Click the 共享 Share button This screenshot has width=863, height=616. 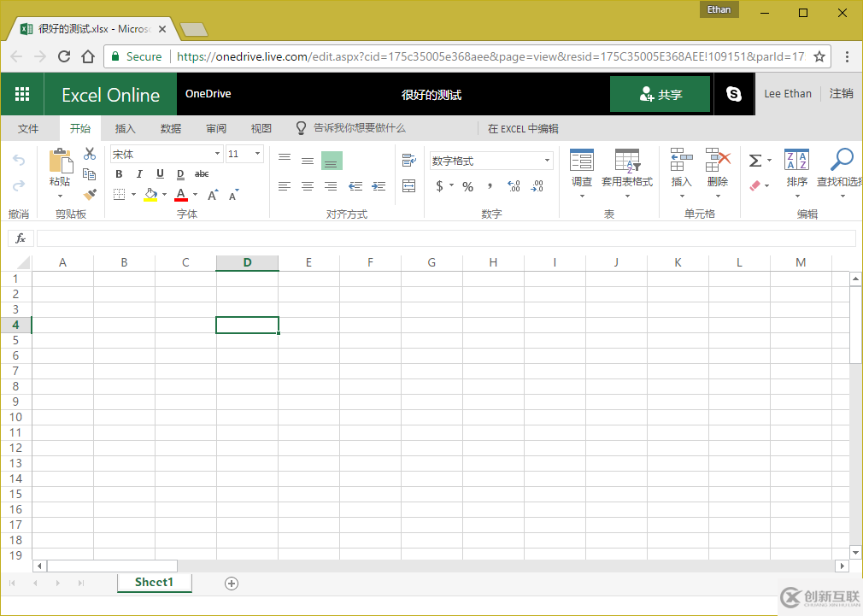(x=660, y=94)
